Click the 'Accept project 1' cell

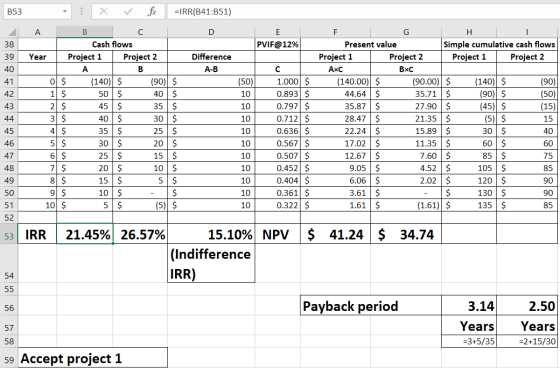click(92, 358)
